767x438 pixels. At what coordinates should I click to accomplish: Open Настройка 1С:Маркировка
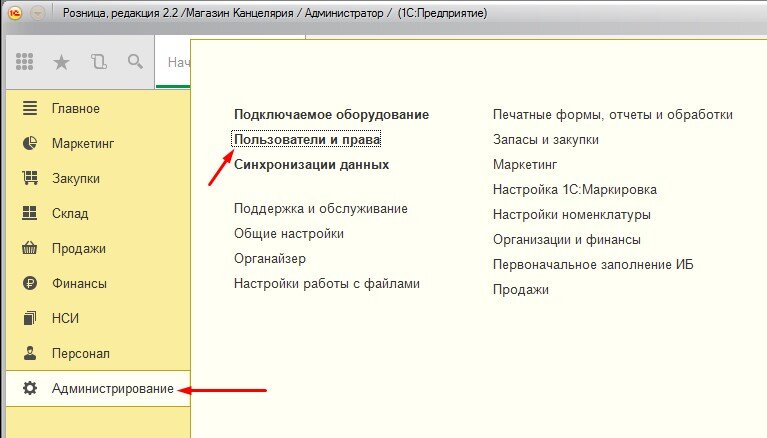tap(574, 189)
